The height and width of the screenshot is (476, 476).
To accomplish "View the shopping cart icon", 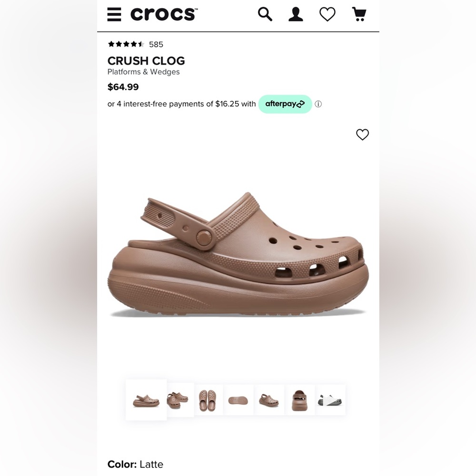I will [x=359, y=14].
